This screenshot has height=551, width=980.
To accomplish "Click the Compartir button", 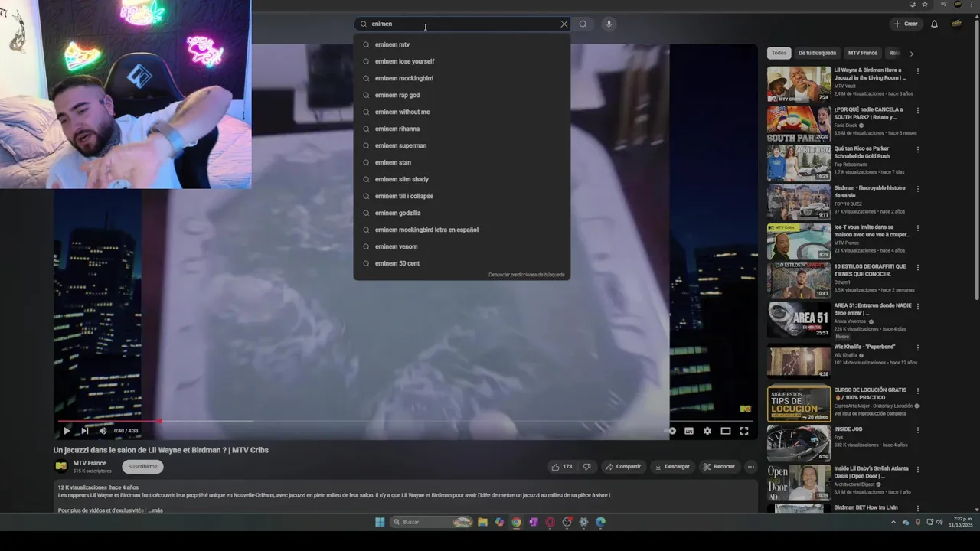I will tap(622, 466).
